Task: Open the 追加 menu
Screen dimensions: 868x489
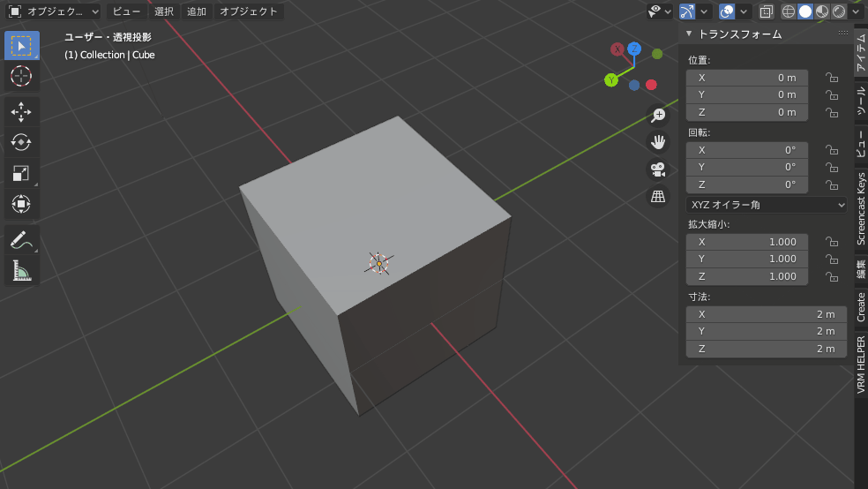Action: click(x=197, y=11)
